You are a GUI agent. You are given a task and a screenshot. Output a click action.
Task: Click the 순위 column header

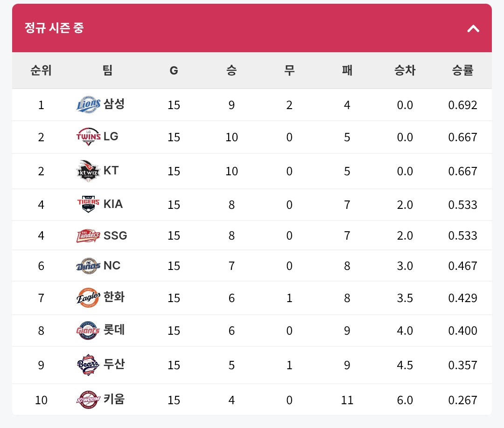click(41, 70)
